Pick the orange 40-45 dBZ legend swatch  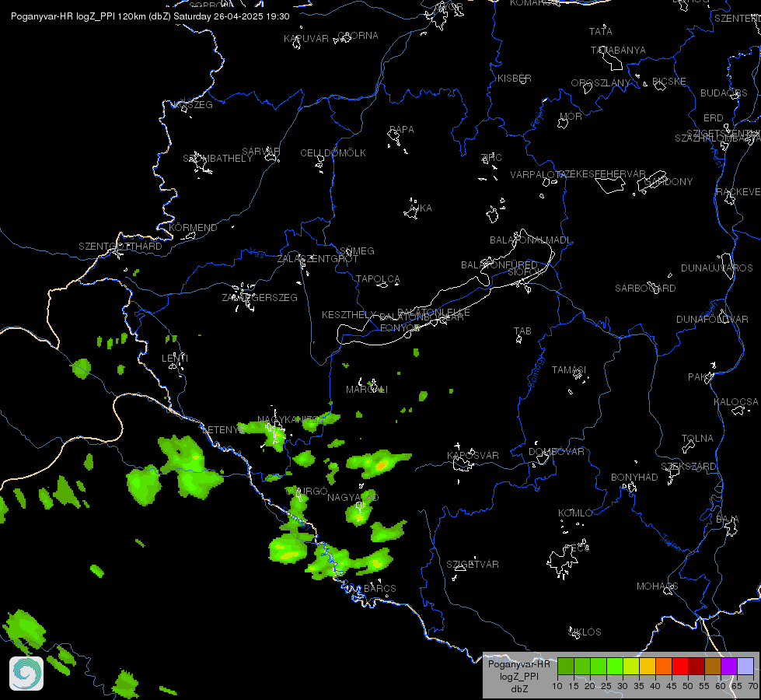(x=664, y=667)
